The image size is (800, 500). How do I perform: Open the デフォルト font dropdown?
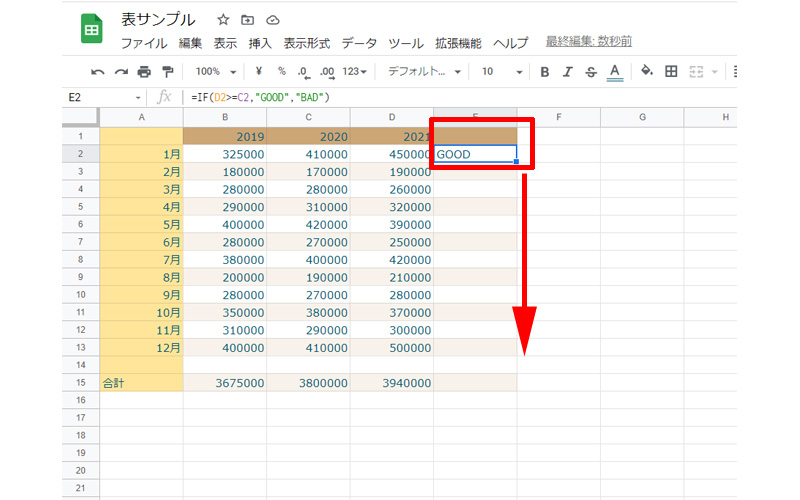pyautogui.click(x=424, y=71)
